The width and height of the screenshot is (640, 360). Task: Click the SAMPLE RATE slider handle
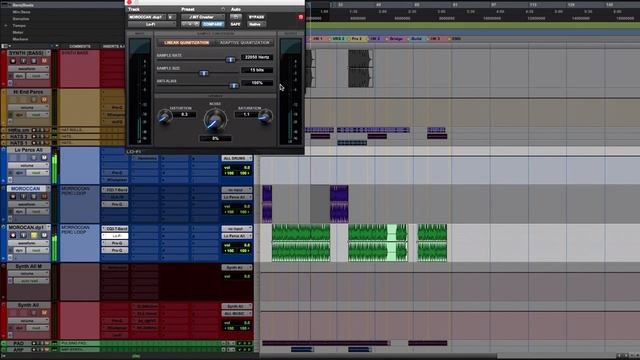[x=231, y=60]
